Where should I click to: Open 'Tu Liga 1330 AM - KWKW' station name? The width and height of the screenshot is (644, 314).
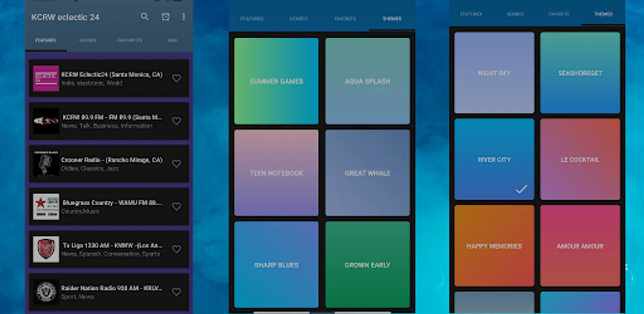click(112, 245)
